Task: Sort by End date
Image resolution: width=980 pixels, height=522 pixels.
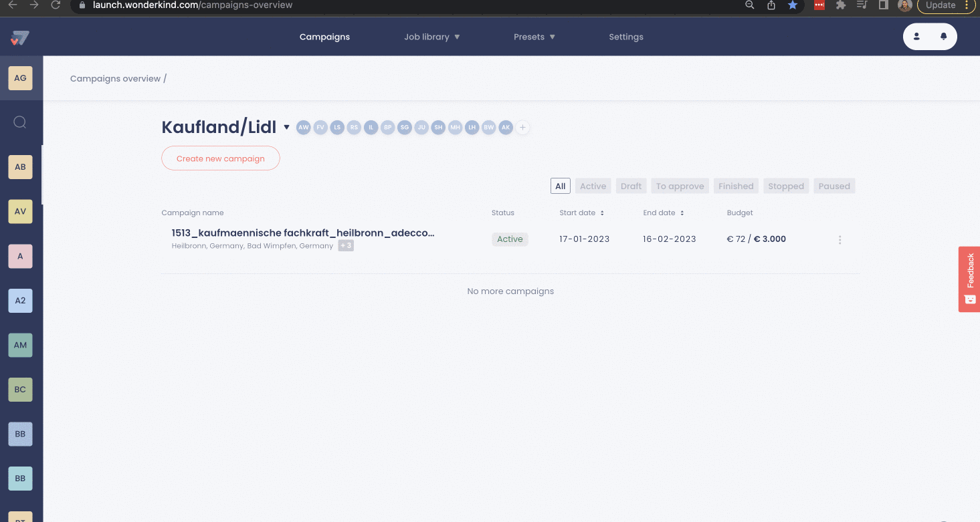Action: tap(664, 213)
